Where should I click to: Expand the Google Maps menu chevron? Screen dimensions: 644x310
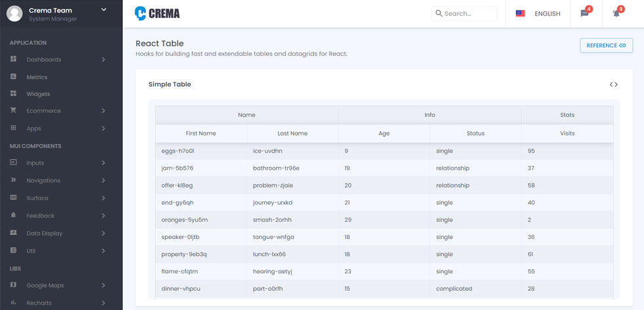pyautogui.click(x=104, y=286)
